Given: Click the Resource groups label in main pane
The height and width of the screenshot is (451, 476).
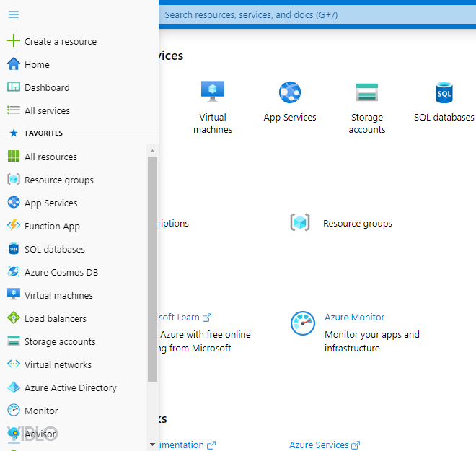Looking at the screenshot, I should 357,223.
